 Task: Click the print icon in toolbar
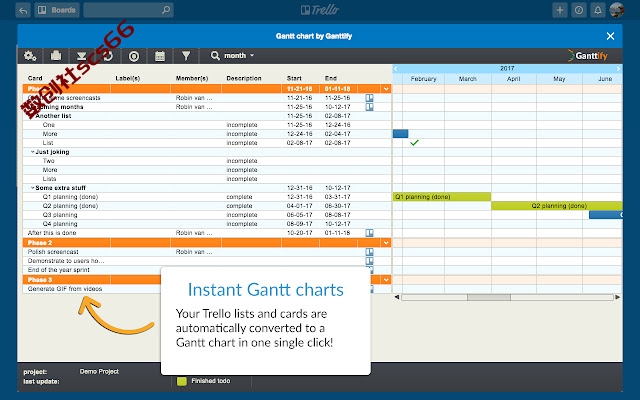56,56
